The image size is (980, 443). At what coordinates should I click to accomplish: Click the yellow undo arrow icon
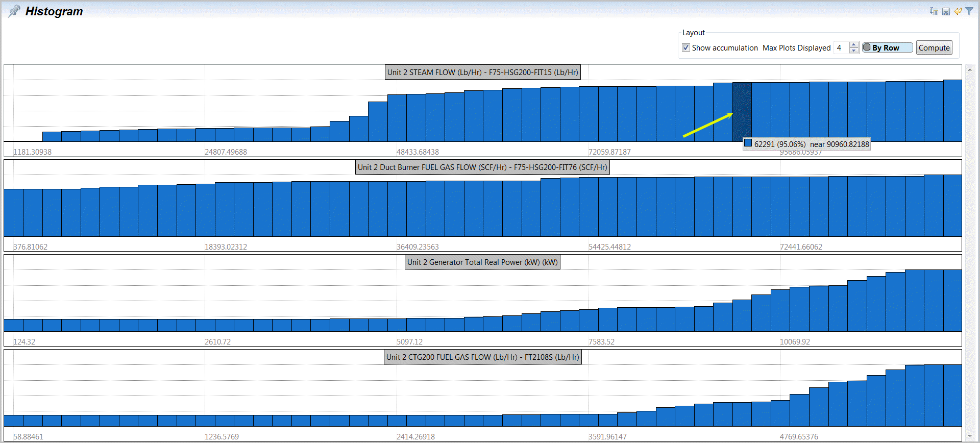[x=958, y=11]
